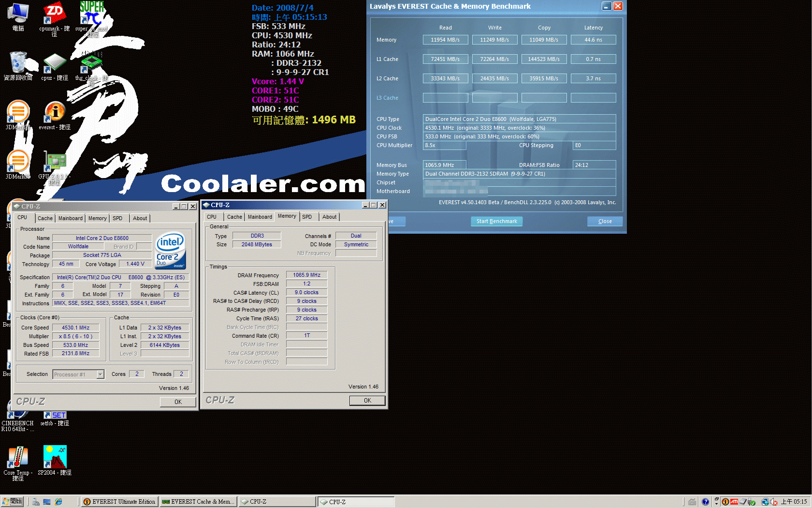Open the 3DMark05 desktop shortcut
The image size is (812, 508).
[x=18, y=164]
